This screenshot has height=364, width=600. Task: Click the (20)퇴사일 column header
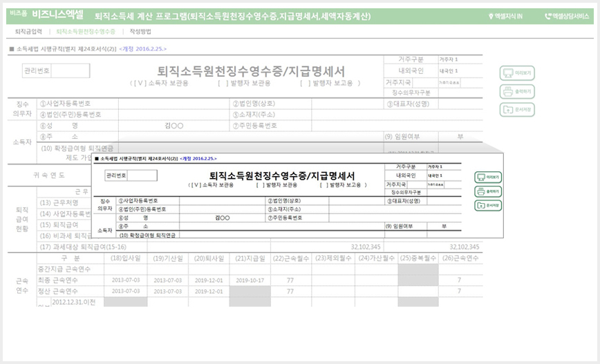[x=209, y=258]
